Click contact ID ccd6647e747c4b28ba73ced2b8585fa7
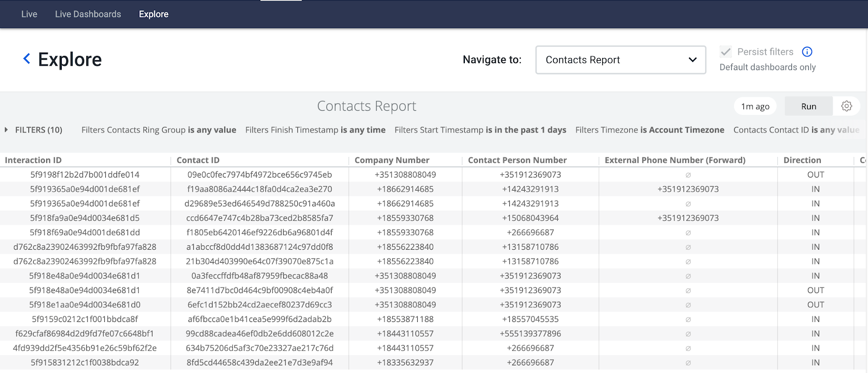868x373 pixels. pos(259,218)
